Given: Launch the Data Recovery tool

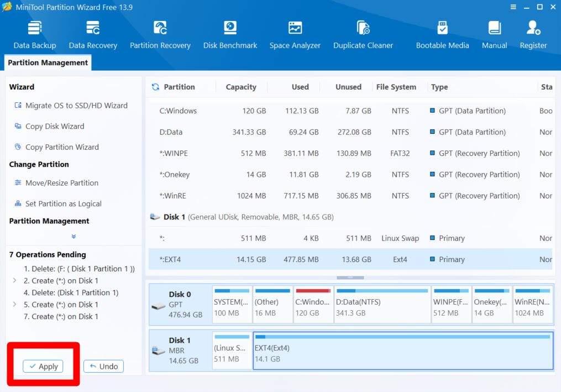Looking at the screenshot, I should coord(93,35).
